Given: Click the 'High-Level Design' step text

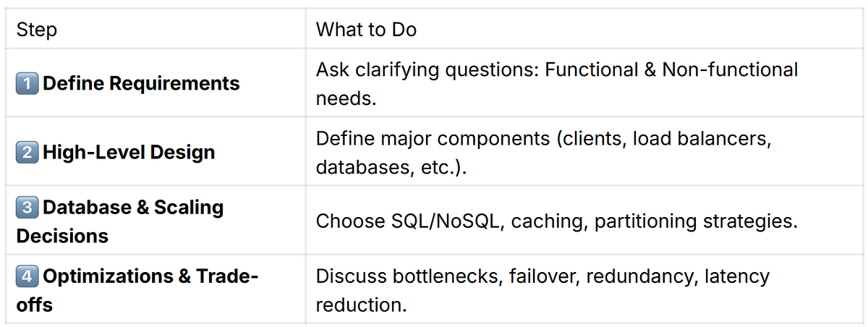Looking at the screenshot, I should (x=129, y=152).
